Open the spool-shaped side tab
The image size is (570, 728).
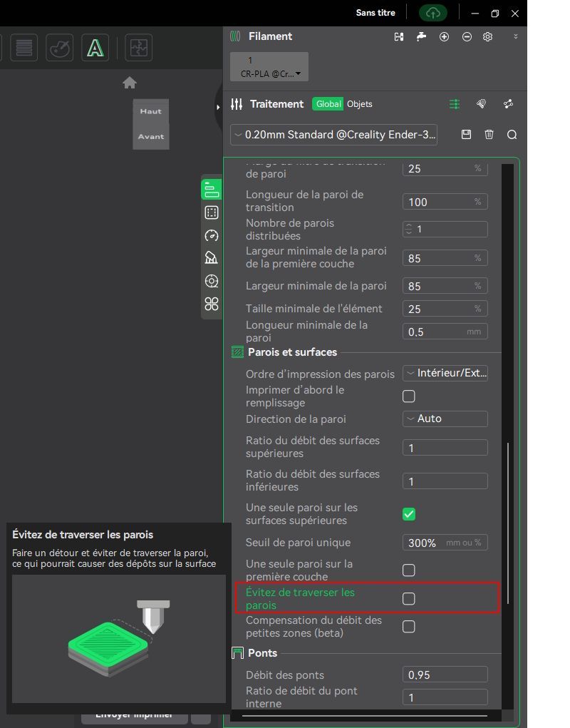212,281
